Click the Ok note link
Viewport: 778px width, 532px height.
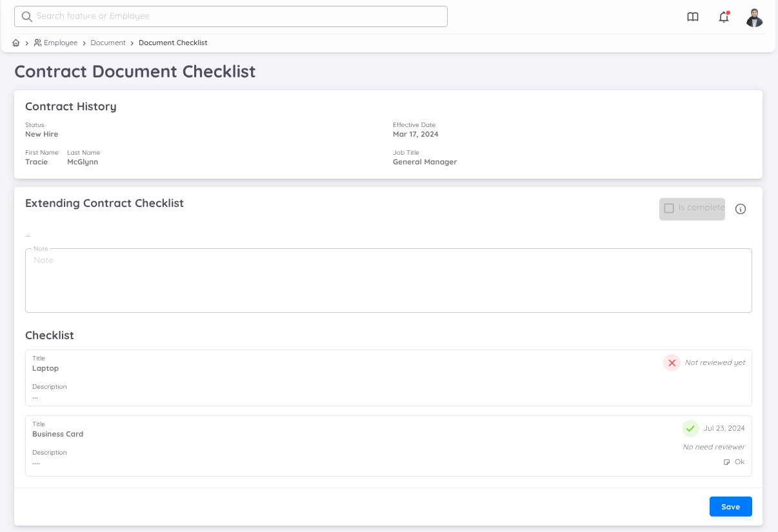pyautogui.click(x=739, y=462)
